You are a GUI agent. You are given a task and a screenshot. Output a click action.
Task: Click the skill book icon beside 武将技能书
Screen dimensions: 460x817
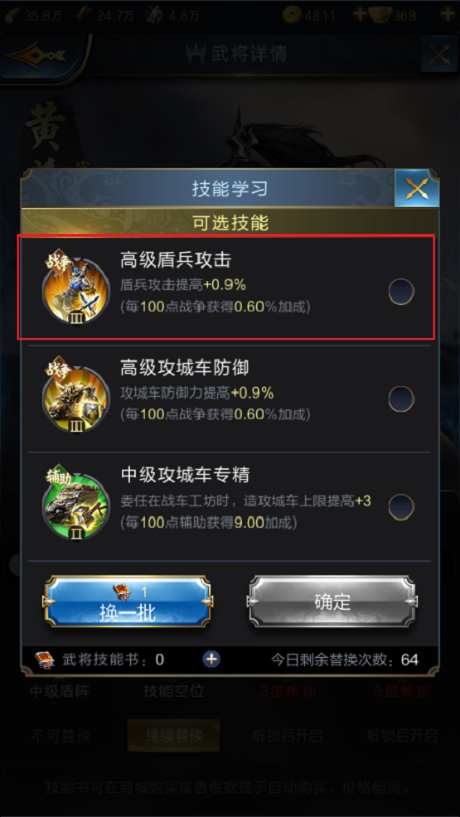point(45,660)
